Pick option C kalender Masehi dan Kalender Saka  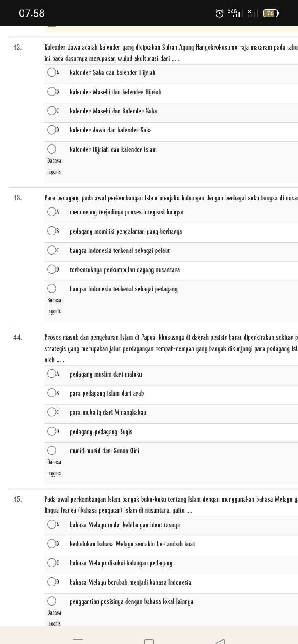click(52, 111)
